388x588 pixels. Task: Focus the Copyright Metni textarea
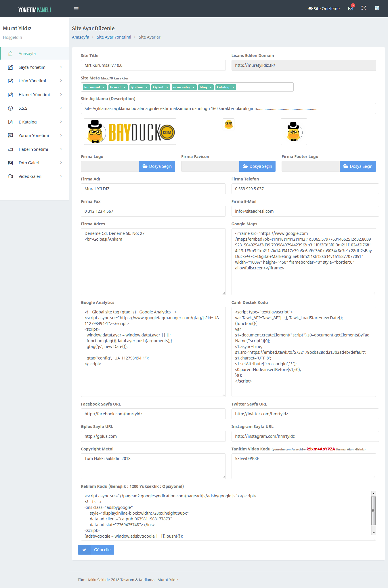click(153, 466)
